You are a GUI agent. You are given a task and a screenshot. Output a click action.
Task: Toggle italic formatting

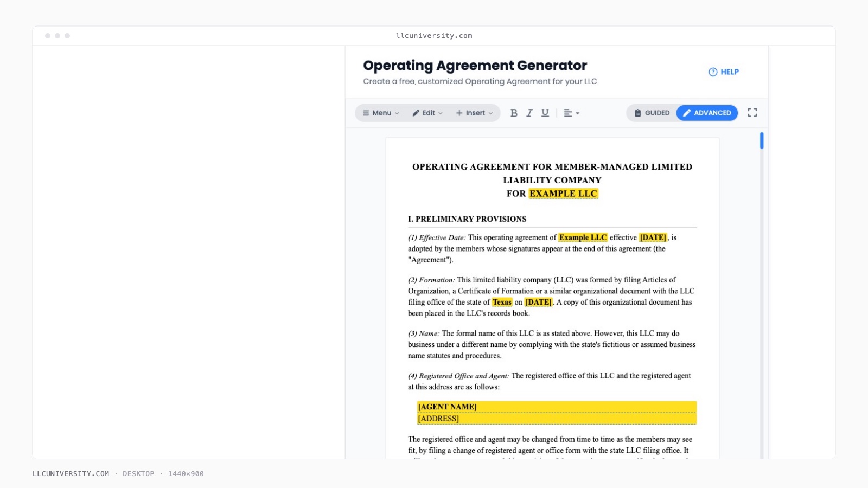[529, 113]
